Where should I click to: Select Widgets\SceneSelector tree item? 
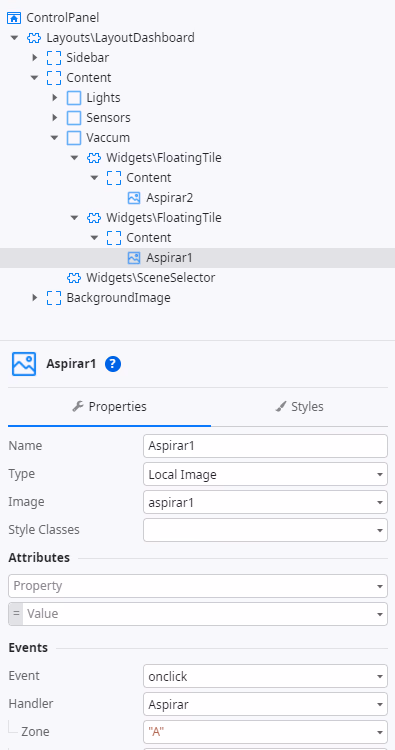click(x=151, y=278)
